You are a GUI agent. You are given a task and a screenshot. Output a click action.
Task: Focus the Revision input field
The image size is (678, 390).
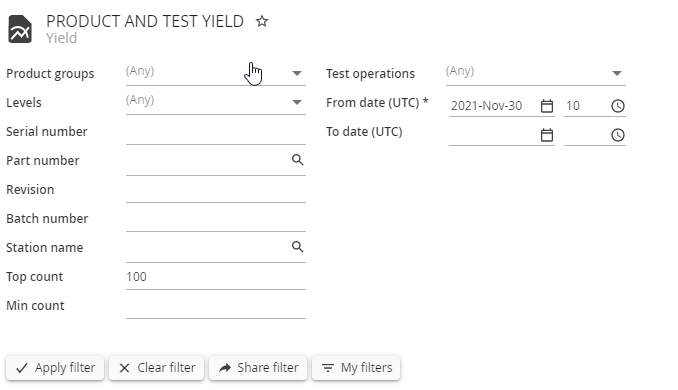click(216, 190)
